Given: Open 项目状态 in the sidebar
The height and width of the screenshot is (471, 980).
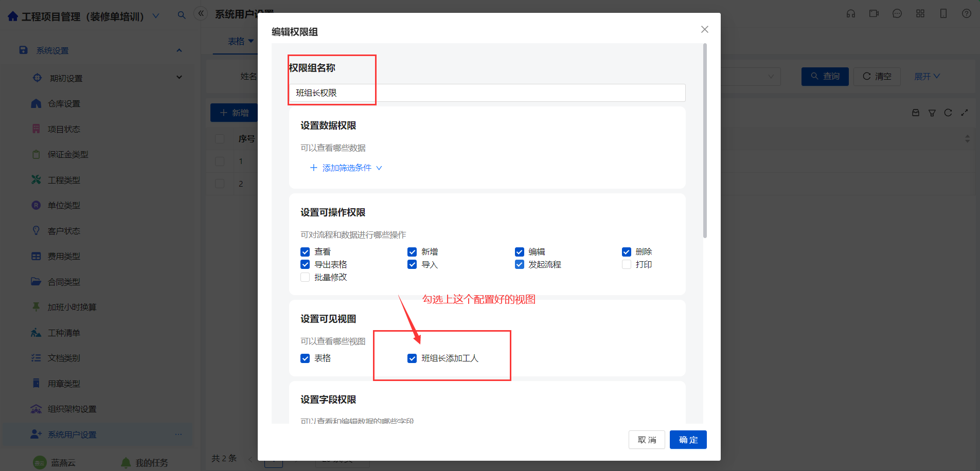Looking at the screenshot, I should pyautogui.click(x=64, y=129).
